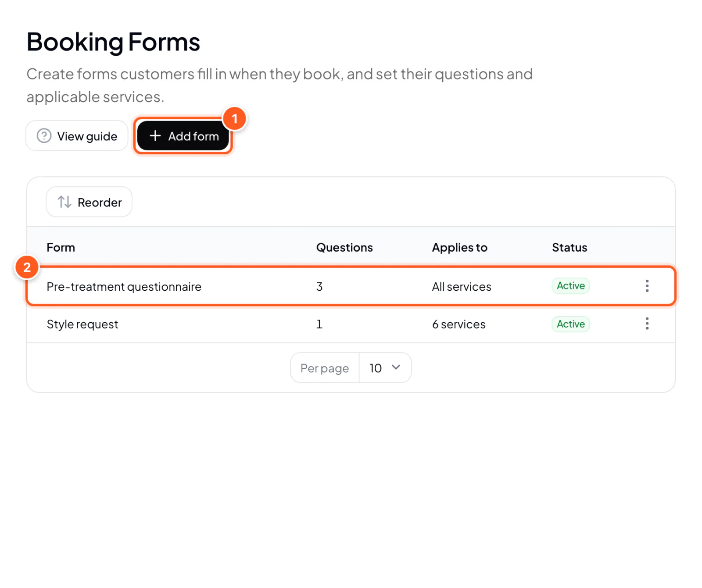The height and width of the screenshot is (588, 702).
Task: Click question count 1 for Style request
Action: click(319, 324)
